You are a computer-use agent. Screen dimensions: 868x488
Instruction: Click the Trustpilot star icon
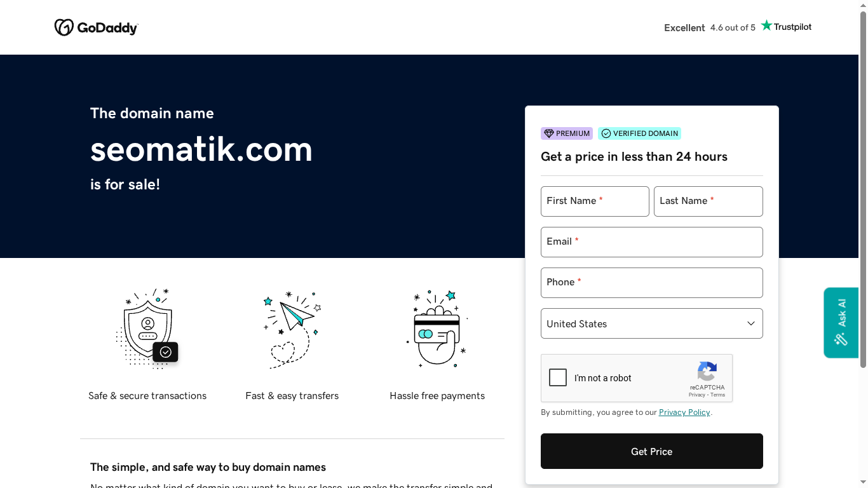coord(766,25)
